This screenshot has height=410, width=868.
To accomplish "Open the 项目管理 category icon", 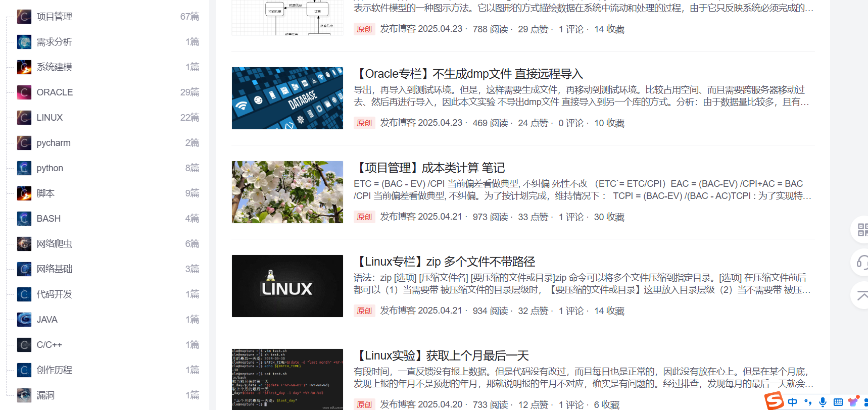I will tap(24, 17).
